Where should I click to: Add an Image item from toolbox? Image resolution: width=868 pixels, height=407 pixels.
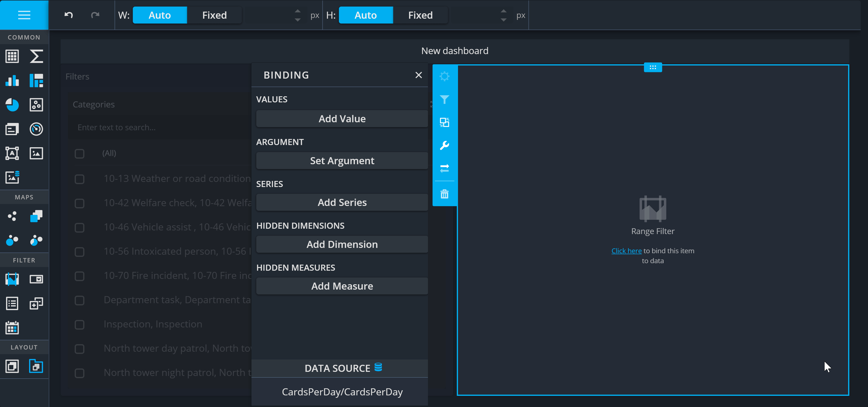coord(36,154)
